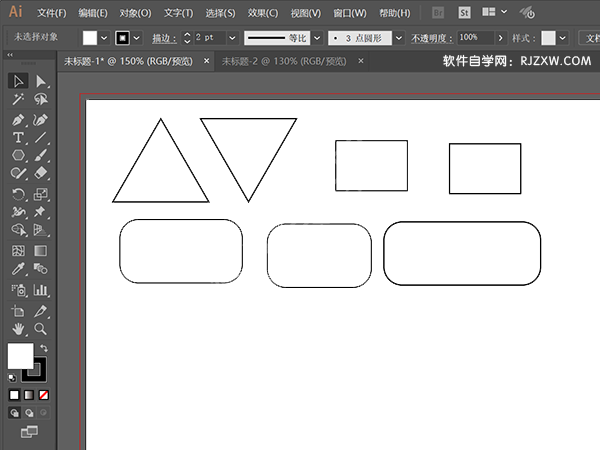This screenshot has width=600, height=450.
Task: Select the Slice tool
Action: 40,311
